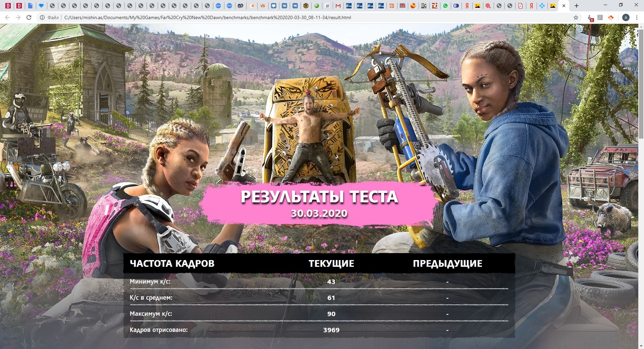Switch to the red square M icon tab
The image size is (644, 349).
pos(402,6)
